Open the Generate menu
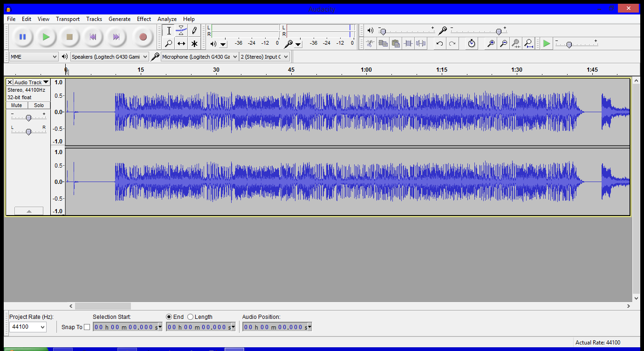 click(x=120, y=19)
